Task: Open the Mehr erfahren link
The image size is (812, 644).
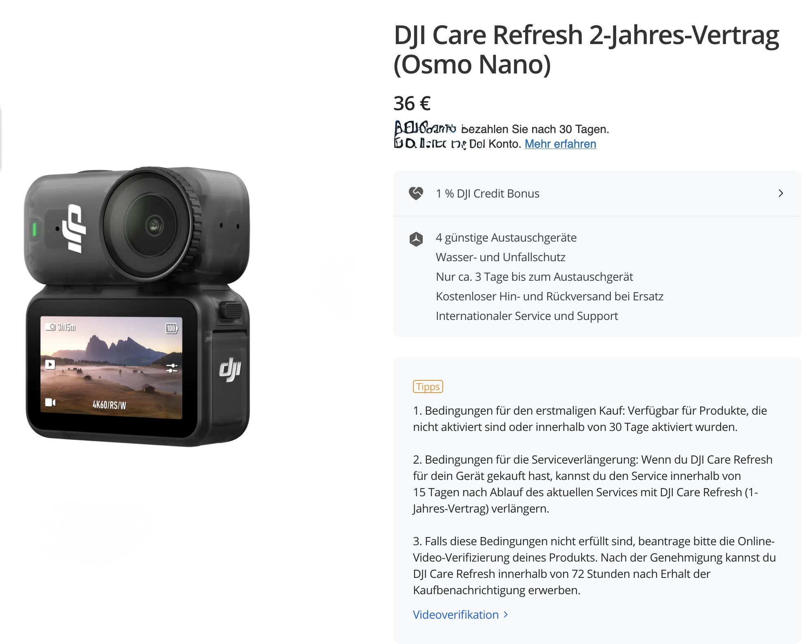Action: click(560, 144)
